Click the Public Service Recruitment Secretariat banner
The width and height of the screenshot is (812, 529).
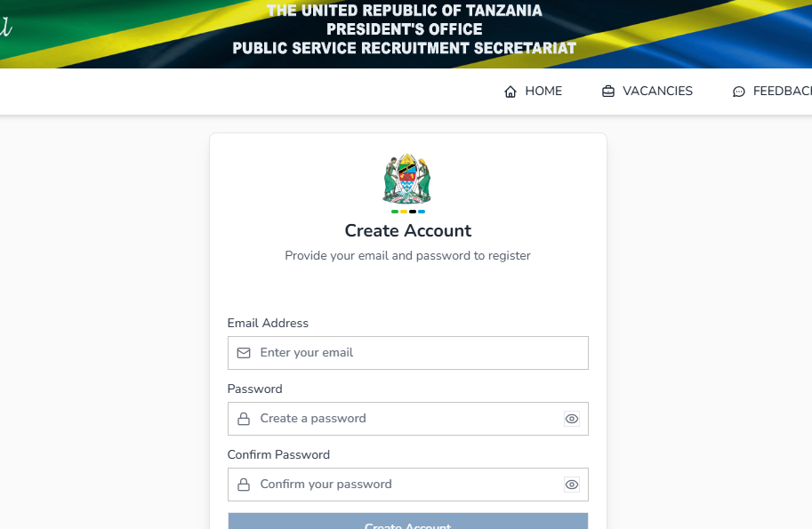pos(405,47)
